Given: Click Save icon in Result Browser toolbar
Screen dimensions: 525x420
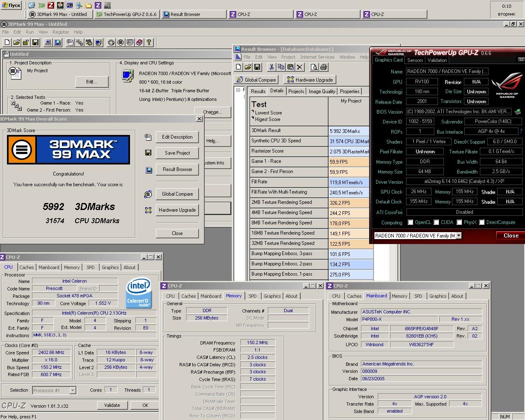Looking at the screenshot, I should (258, 67).
